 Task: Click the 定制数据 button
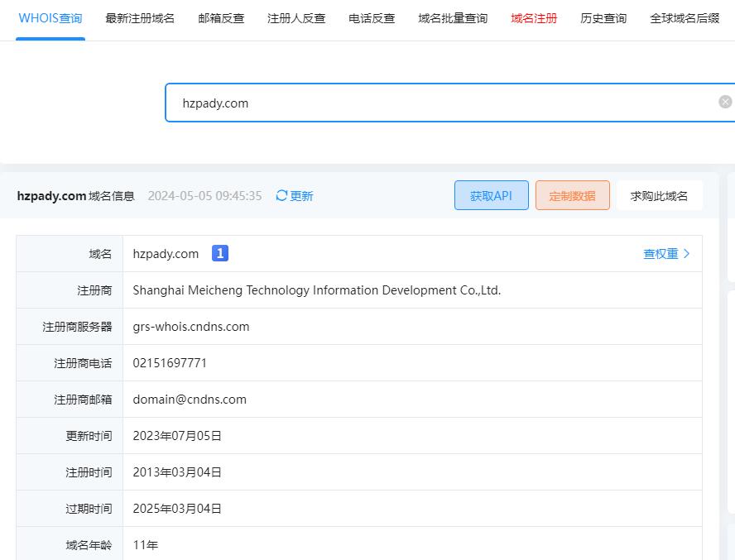(x=572, y=196)
